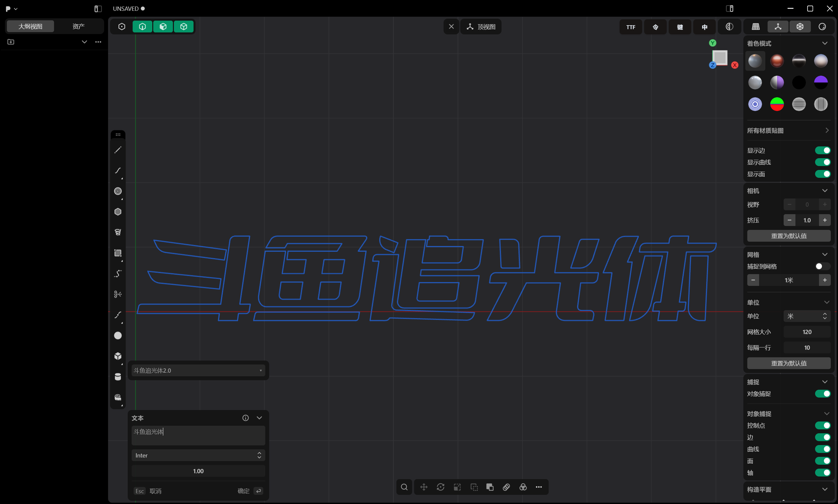Screen dimensions: 838x504
Task: Click the 顶视图 view label
Action: (486, 27)
